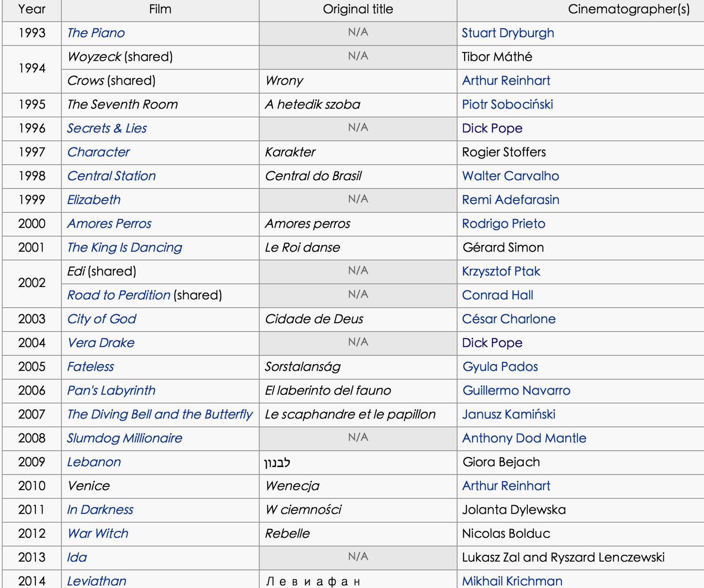Open The Diving Bell and the Butterfly link
704x588 pixels.
(x=160, y=415)
